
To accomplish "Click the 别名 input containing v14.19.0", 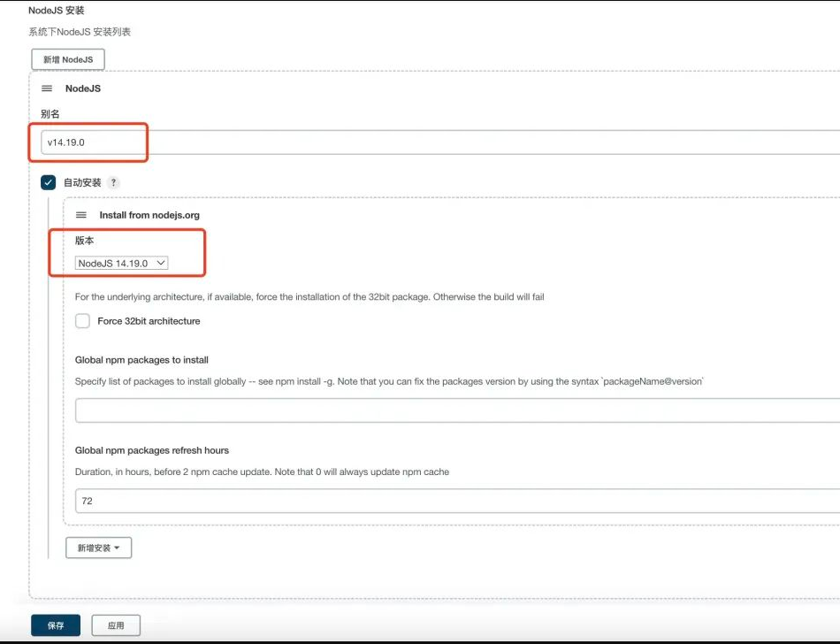I will point(440,142).
